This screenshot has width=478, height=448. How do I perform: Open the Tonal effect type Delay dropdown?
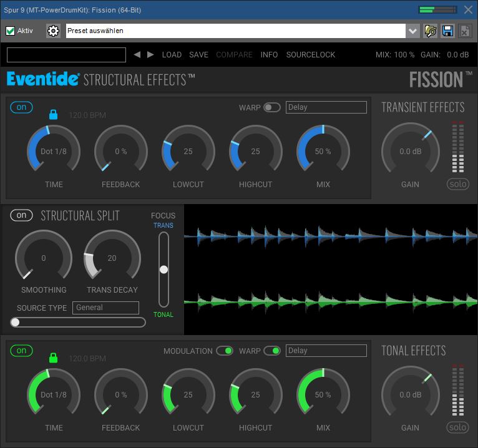point(326,351)
